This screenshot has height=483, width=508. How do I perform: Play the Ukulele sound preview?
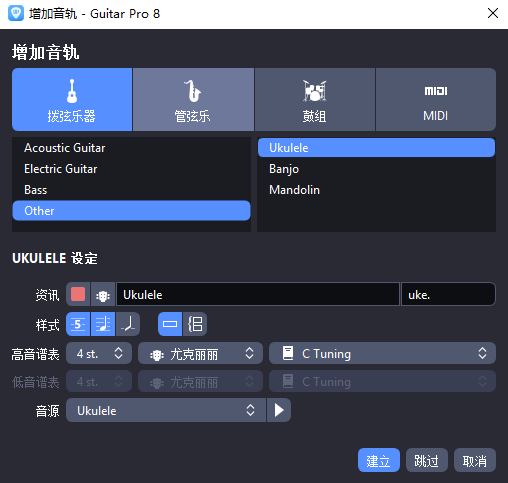(279, 410)
